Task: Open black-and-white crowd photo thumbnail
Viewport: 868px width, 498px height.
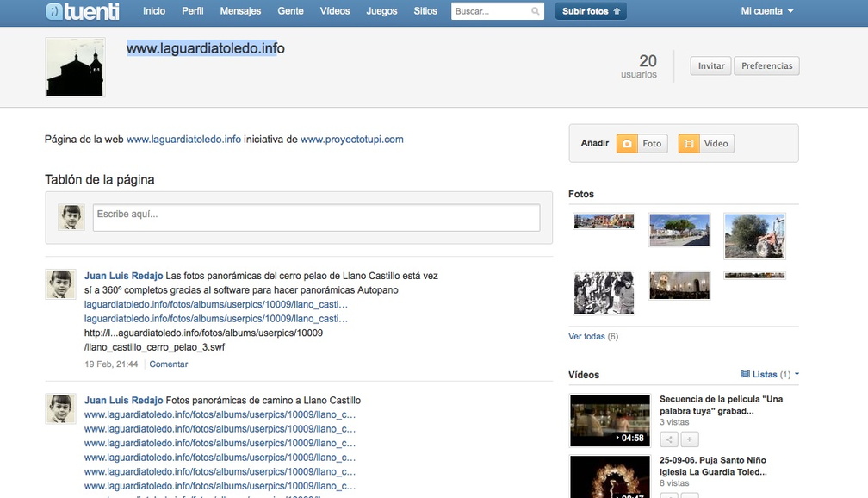Action: (x=604, y=292)
